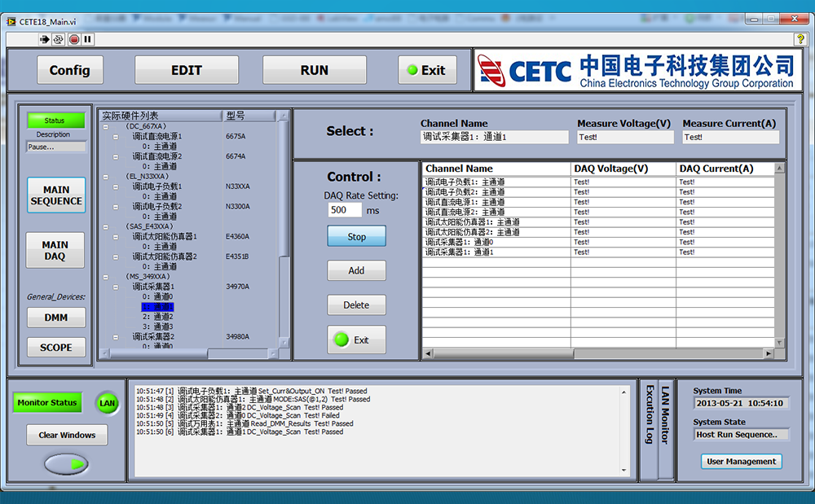Click the oval green arrow button

click(67, 464)
